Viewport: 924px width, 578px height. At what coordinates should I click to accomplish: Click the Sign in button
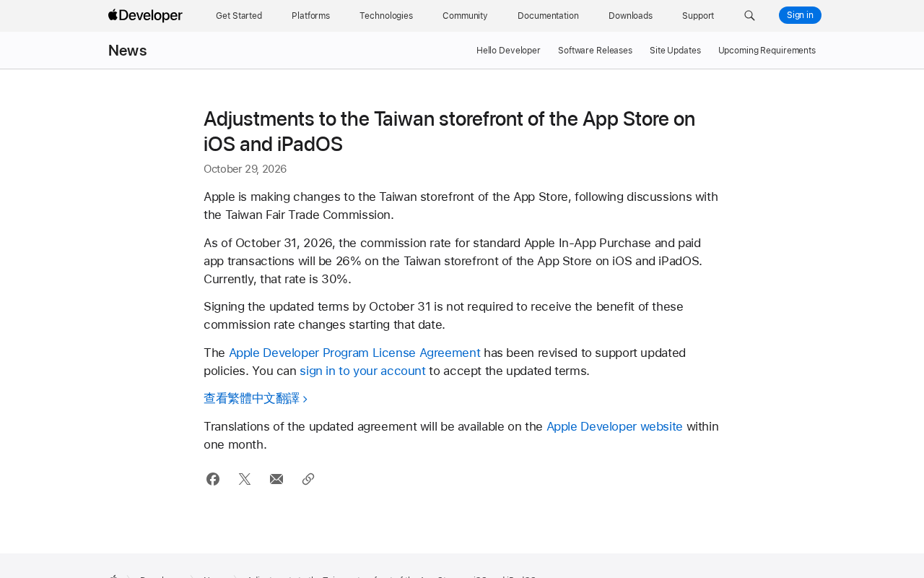coord(800,15)
